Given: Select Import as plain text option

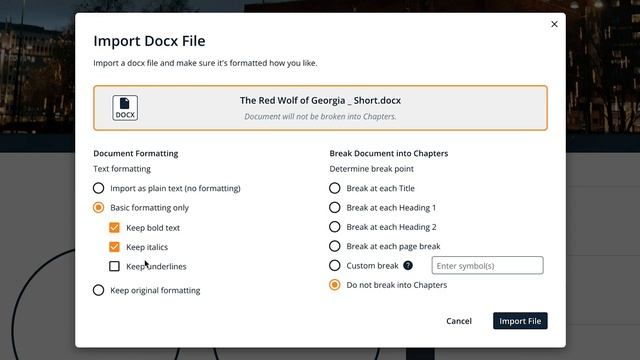Looking at the screenshot, I should point(98,188).
